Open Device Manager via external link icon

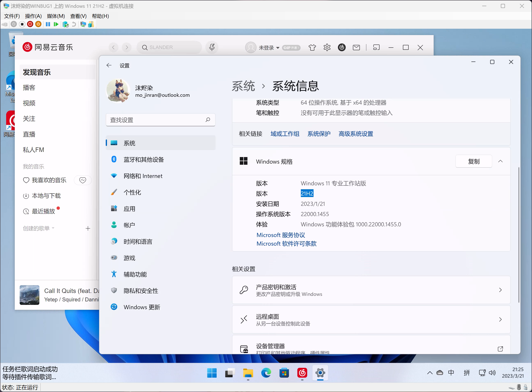coord(500,349)
